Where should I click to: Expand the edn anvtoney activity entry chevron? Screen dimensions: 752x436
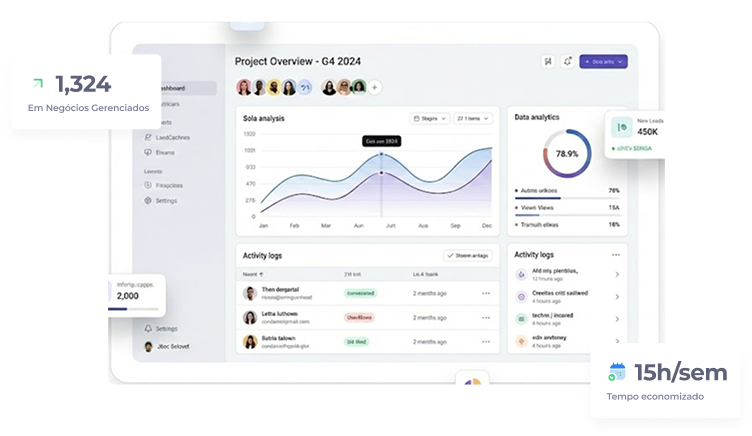[x=617, y=341]
